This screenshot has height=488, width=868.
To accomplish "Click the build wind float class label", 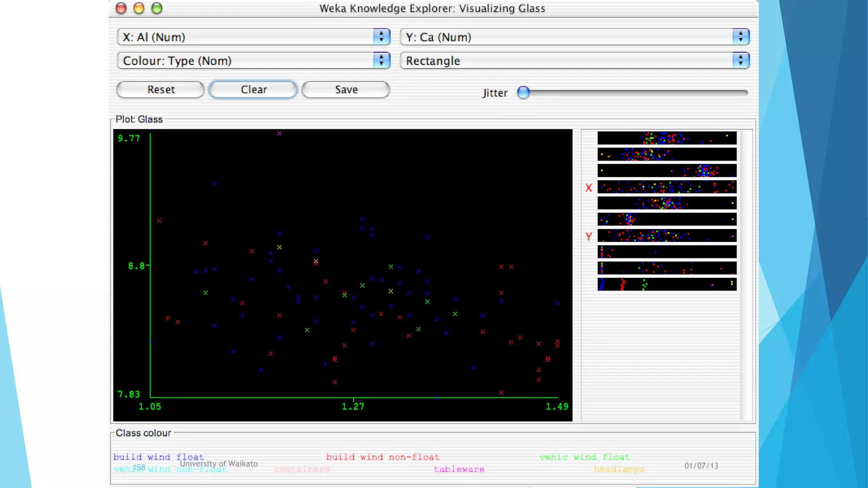I will point(159,457).
